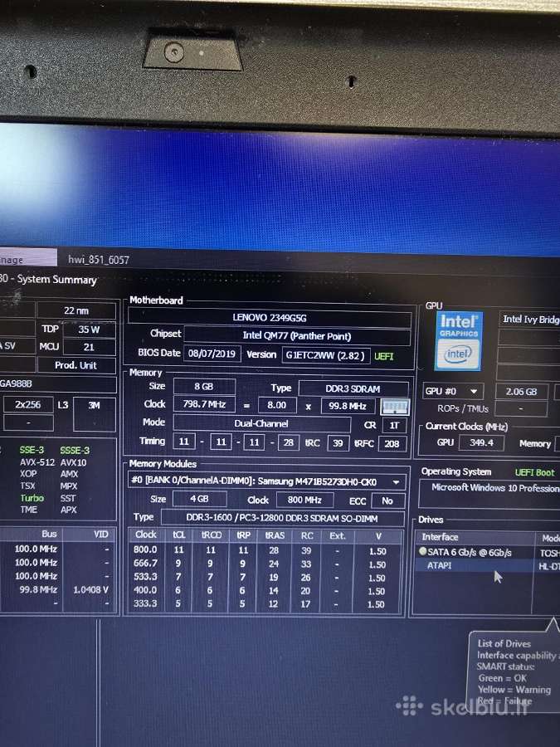Click the module size 4 GB field
This screenshot has height=747, width=560.
coord(199,499)
